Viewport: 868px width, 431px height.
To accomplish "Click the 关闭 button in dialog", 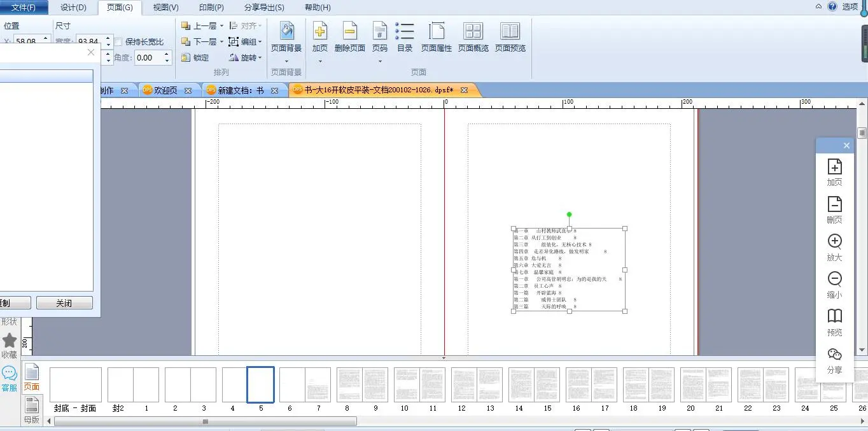I will (64, 303).
